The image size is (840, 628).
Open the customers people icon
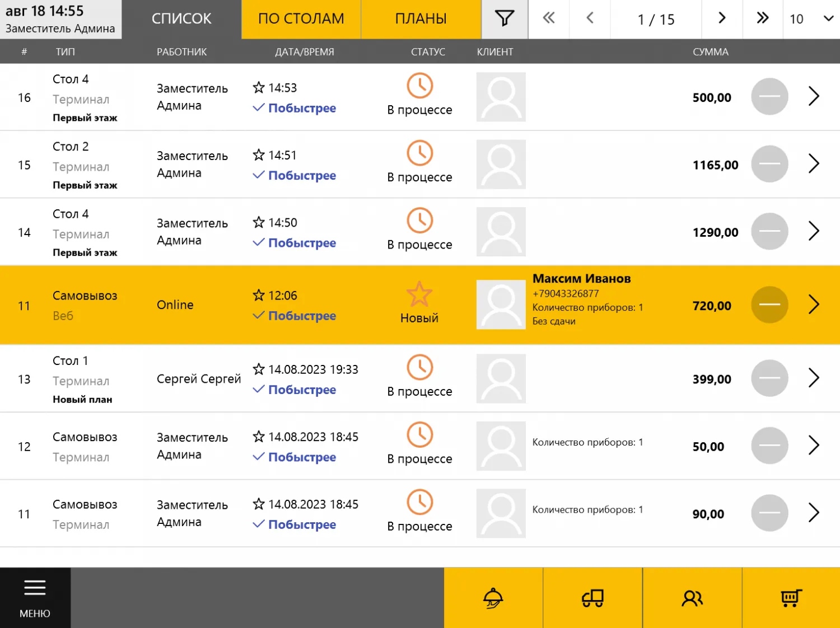(692, 598)
